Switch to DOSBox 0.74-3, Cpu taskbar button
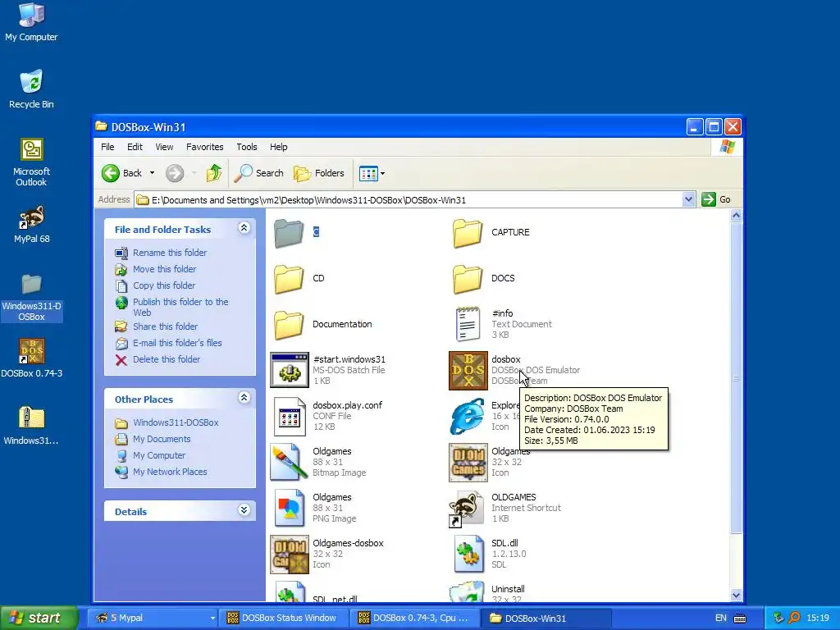Image resolution: width=840 pixels, height=630 pixels. pyautogui.click(x=414, y=619)
